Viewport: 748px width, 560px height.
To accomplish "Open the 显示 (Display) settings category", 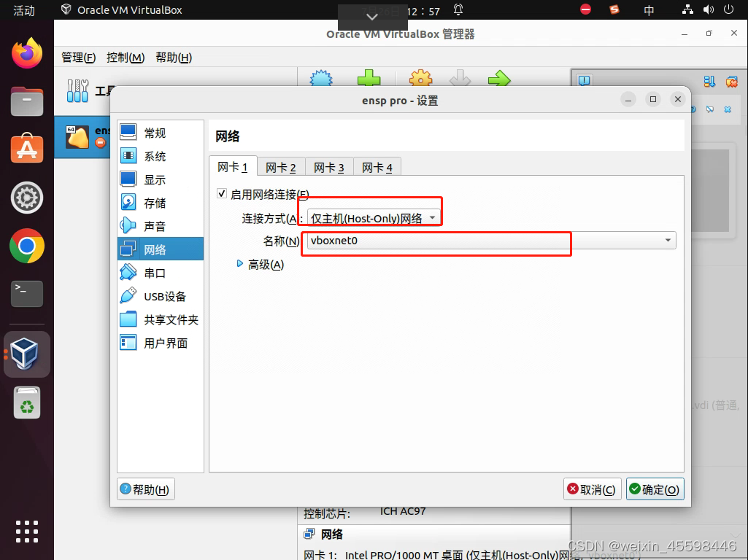I will point(161,179).
